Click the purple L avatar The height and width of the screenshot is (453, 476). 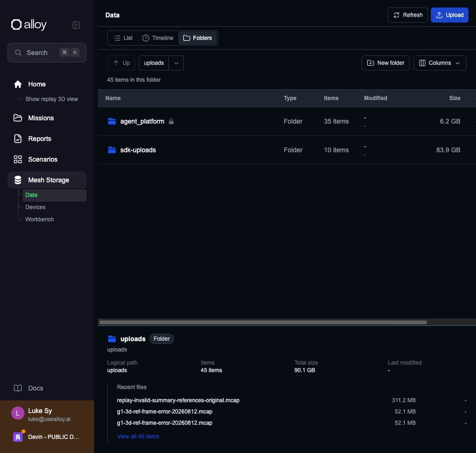(17, 413)
